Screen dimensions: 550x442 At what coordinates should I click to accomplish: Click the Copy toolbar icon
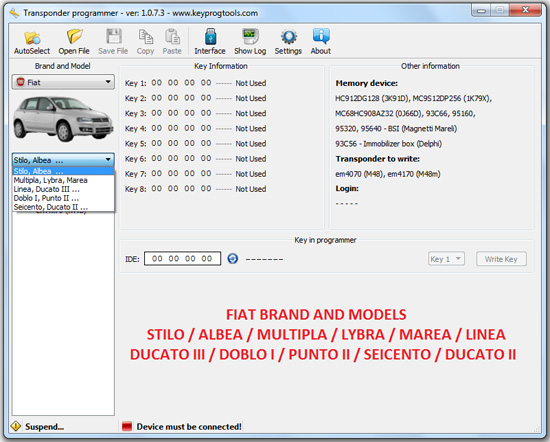146,42
